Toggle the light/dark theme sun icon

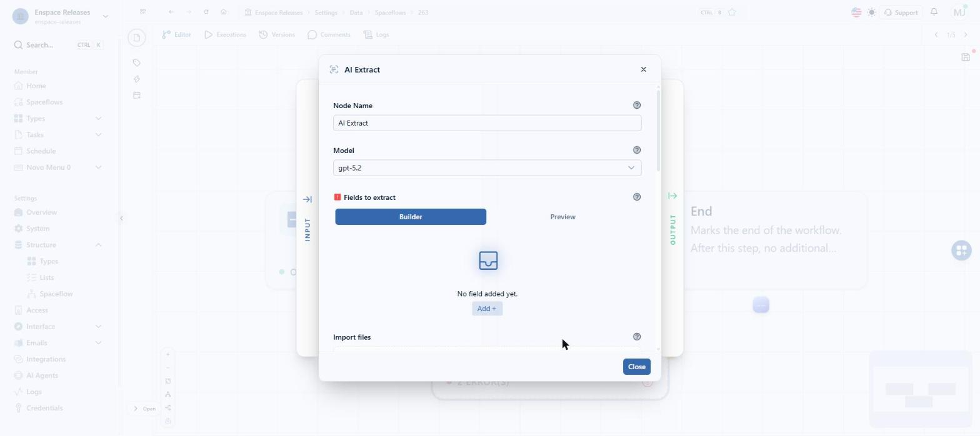pyautogui.click(x=871, y=12)
